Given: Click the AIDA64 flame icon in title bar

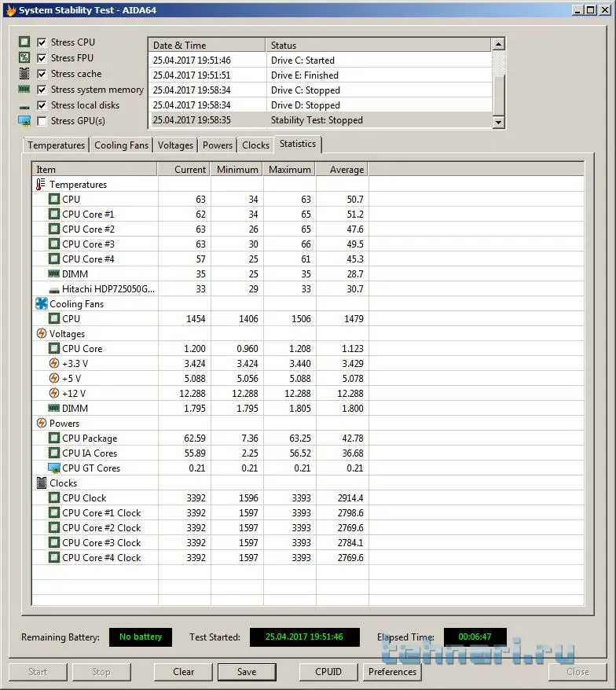Looking at the screenshot, I should (x=10, y=11).
